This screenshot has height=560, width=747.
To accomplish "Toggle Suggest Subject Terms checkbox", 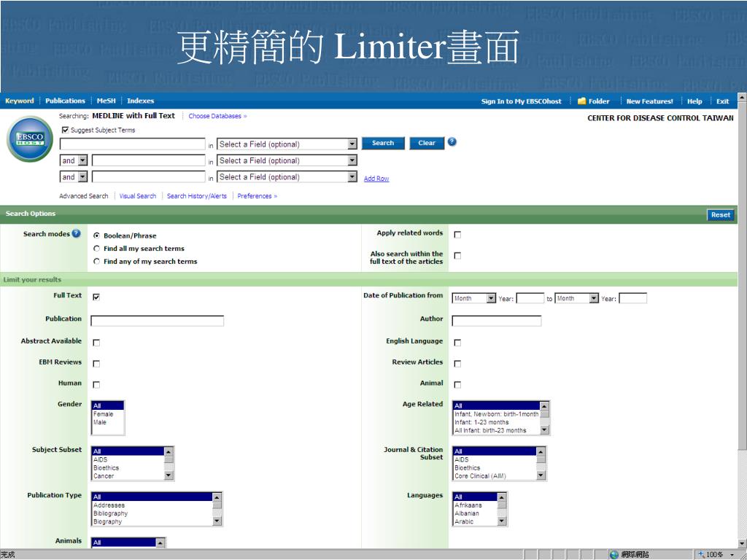I will coord(65,130).
